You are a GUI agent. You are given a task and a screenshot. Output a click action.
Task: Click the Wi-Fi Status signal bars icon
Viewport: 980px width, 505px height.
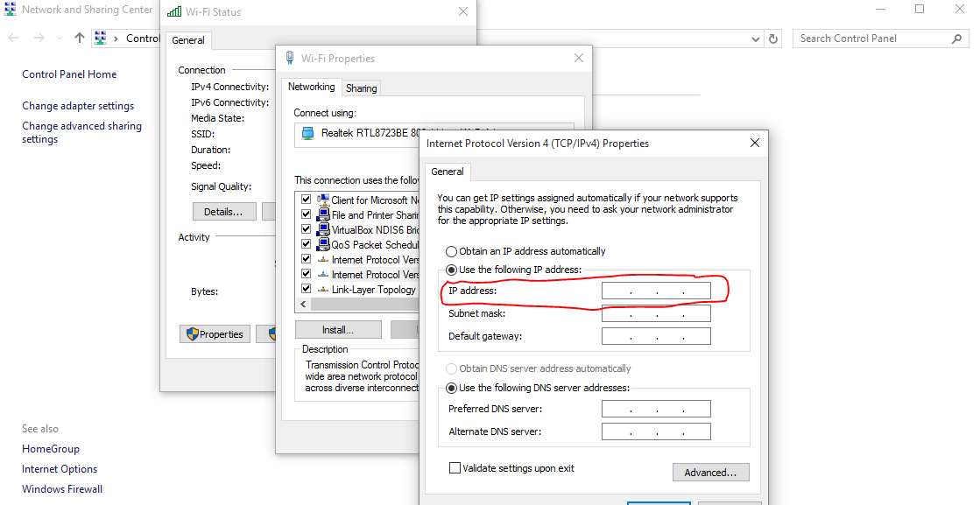[174, 11]
